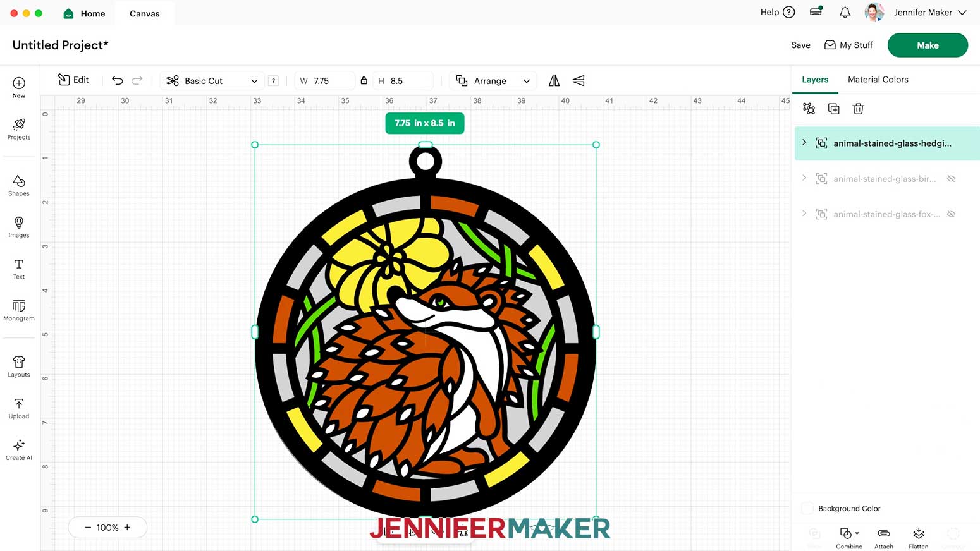The height and width of the screenshot is (551, 980).
Task: Click the height input field
Action: (405, 81)
